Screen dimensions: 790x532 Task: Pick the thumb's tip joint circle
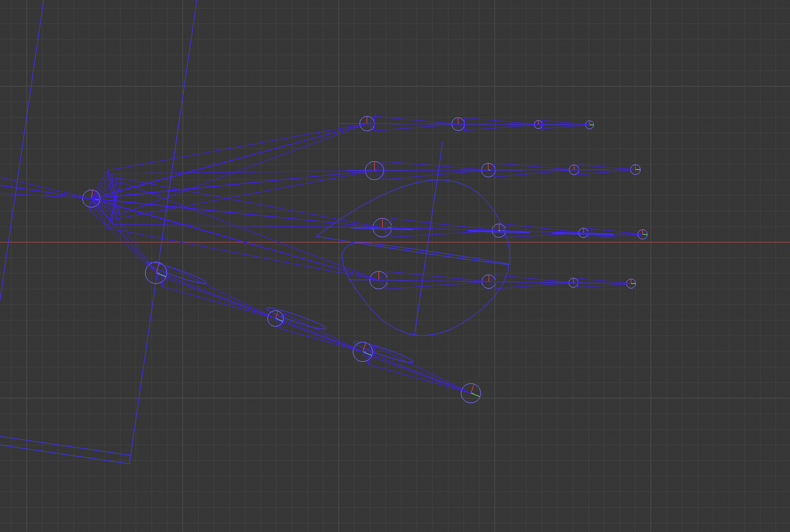[x=471, y=393]
